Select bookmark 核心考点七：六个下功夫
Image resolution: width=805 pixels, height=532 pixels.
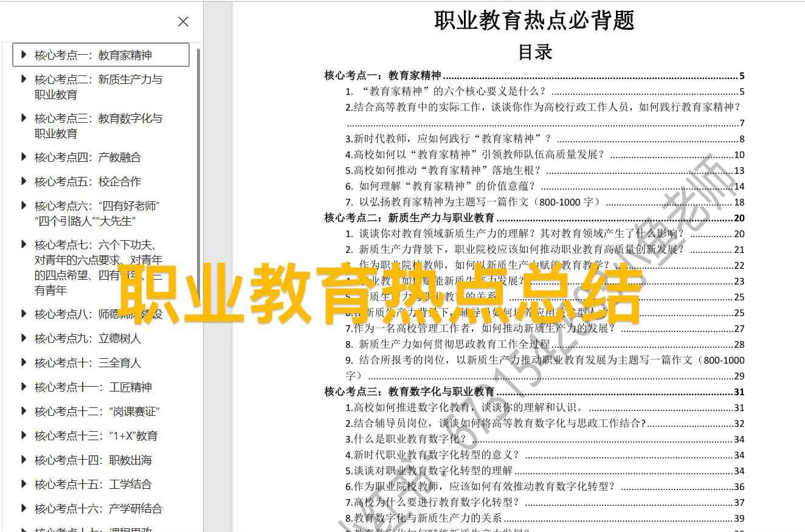point(98,268)
